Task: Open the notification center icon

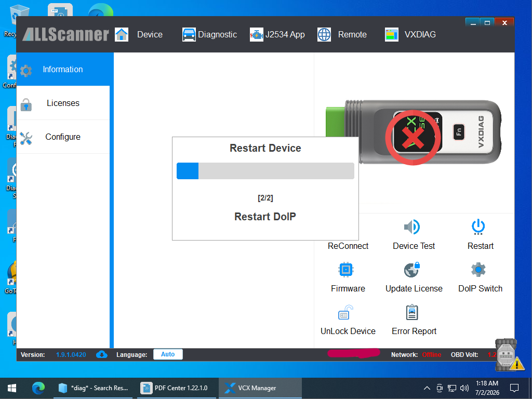Action: pos(514,388)
